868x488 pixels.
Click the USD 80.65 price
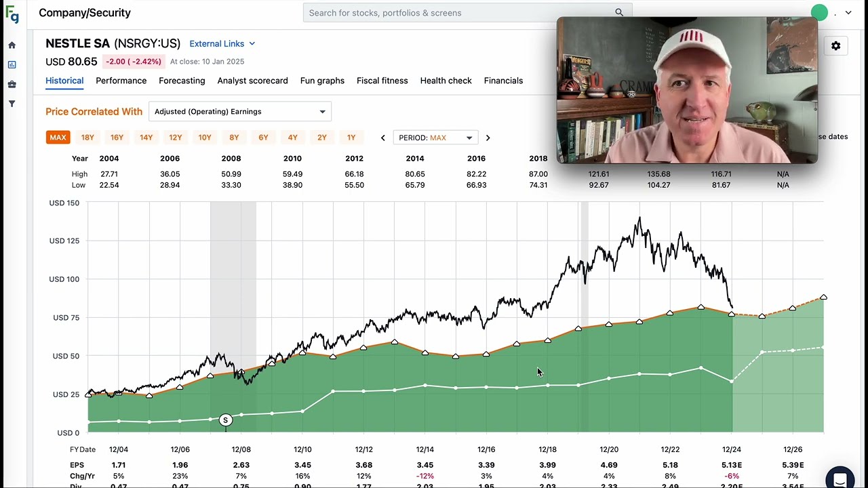point(71,62)
